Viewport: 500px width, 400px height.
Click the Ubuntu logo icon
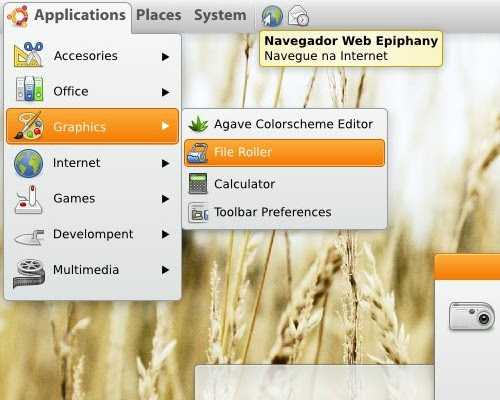click(18, 16)
